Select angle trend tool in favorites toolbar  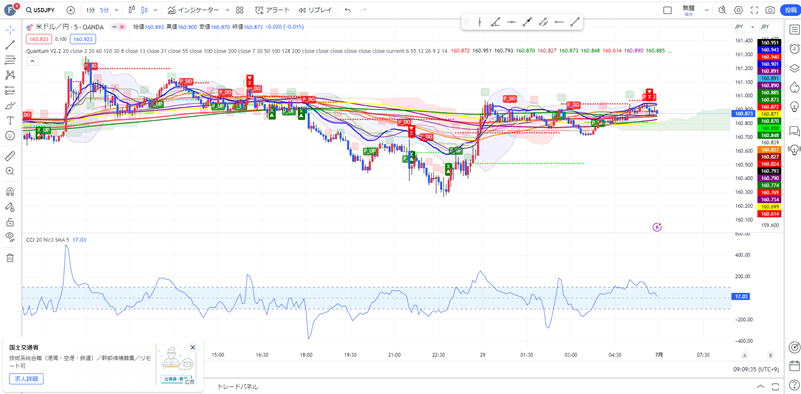[495, 21]
